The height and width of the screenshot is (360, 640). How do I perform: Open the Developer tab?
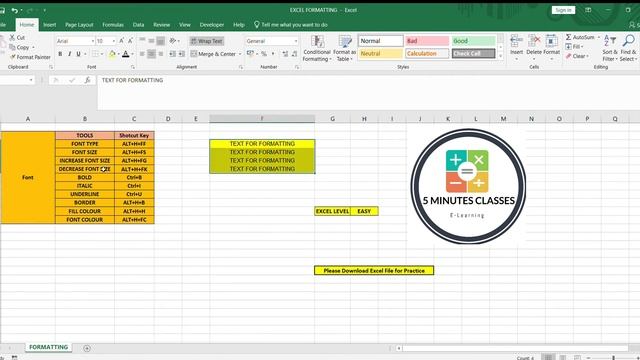pyautogui.click(x=212, y=25)
